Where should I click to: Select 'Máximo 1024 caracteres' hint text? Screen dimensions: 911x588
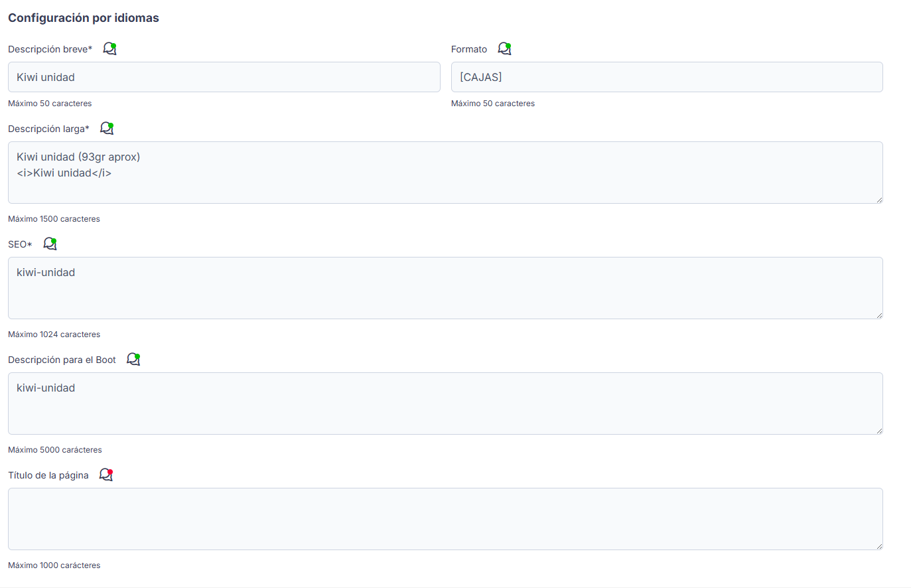pyautogui.click(x=54, y=334)
